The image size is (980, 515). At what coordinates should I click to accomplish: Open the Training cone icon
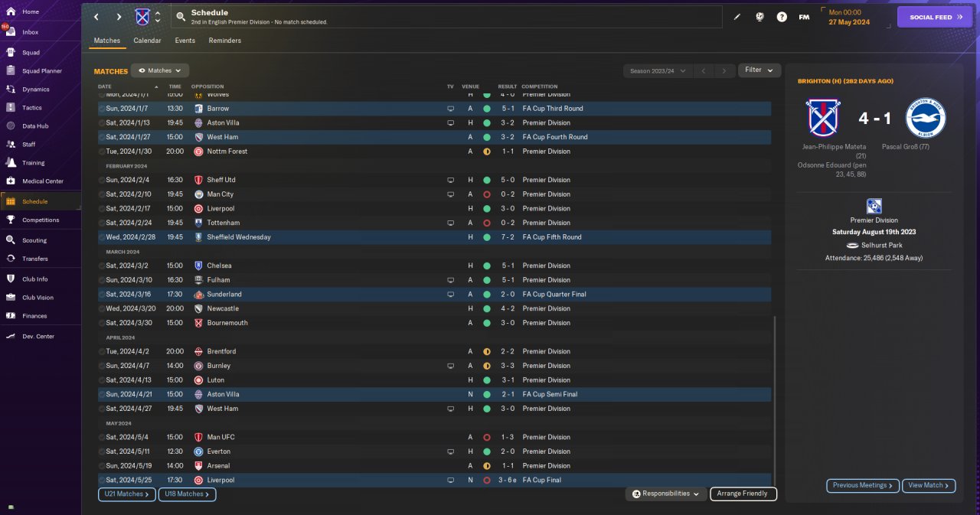11,163
